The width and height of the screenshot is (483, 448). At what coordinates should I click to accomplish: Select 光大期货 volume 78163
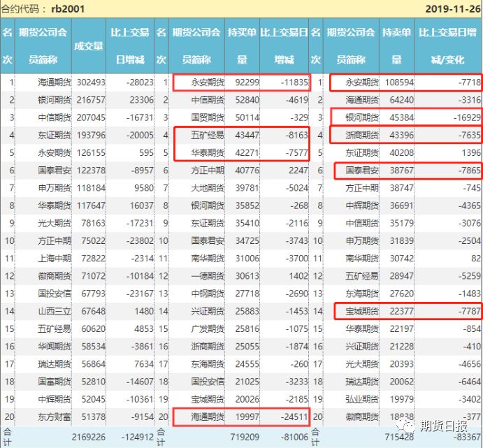93,223
